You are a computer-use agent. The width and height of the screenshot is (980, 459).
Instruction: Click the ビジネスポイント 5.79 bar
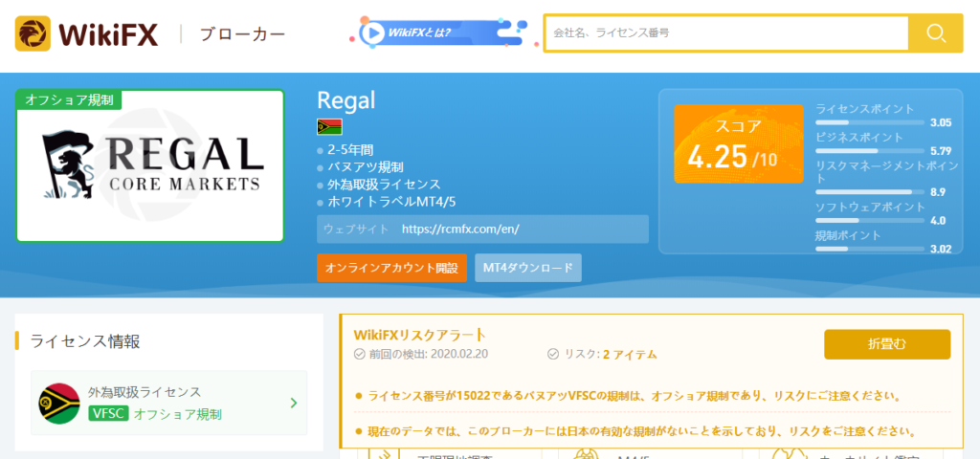tap(870, 151)
